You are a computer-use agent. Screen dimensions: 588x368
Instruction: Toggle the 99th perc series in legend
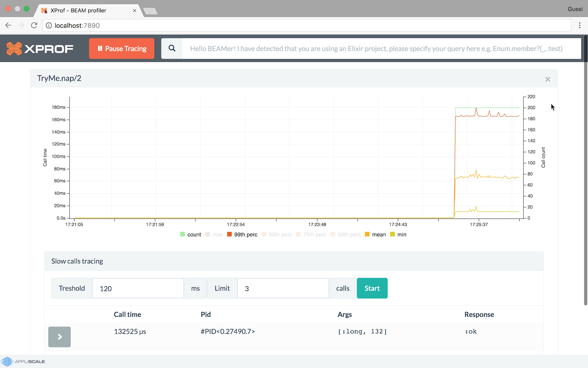[242, 235]
